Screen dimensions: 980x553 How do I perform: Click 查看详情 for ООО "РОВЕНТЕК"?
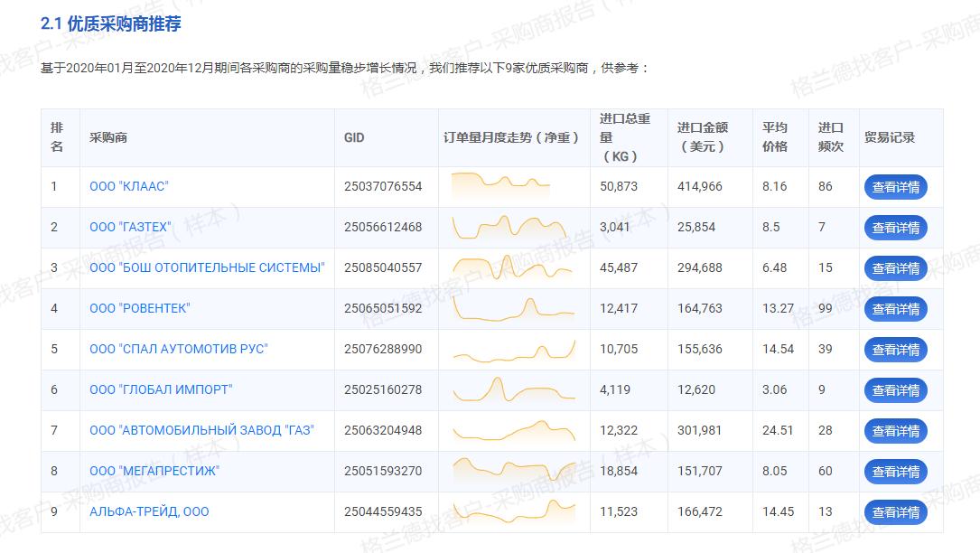[x=895, y=308]
